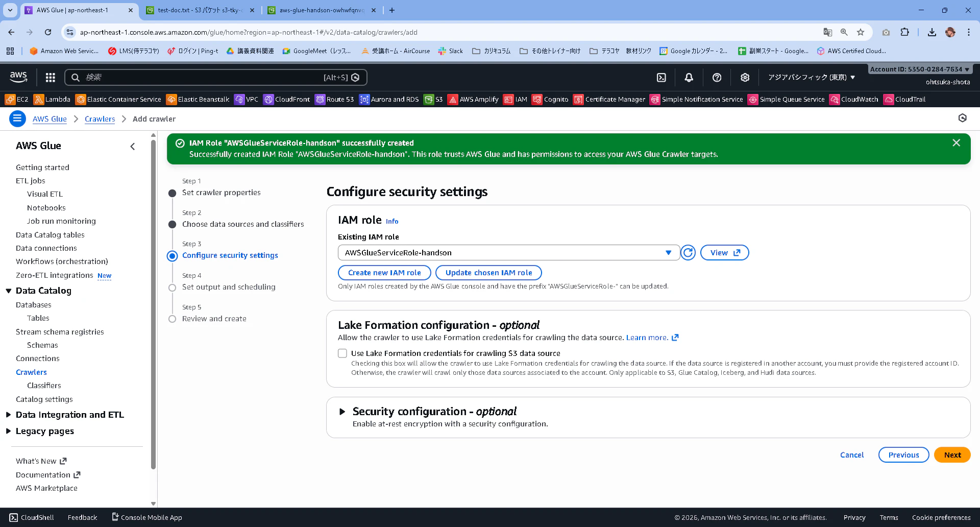Open the page info panel icon
980x527 pixels.
[963, 118]
